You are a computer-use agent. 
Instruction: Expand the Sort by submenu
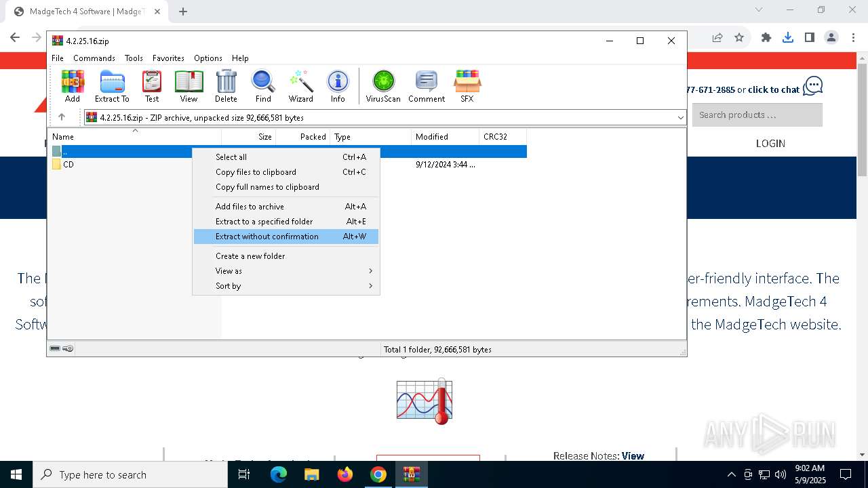click(286, 286)
